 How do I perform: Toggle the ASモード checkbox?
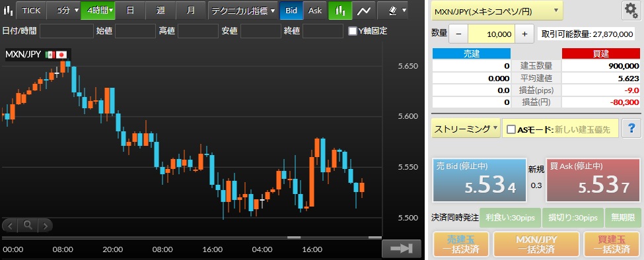tap(511, 129)
